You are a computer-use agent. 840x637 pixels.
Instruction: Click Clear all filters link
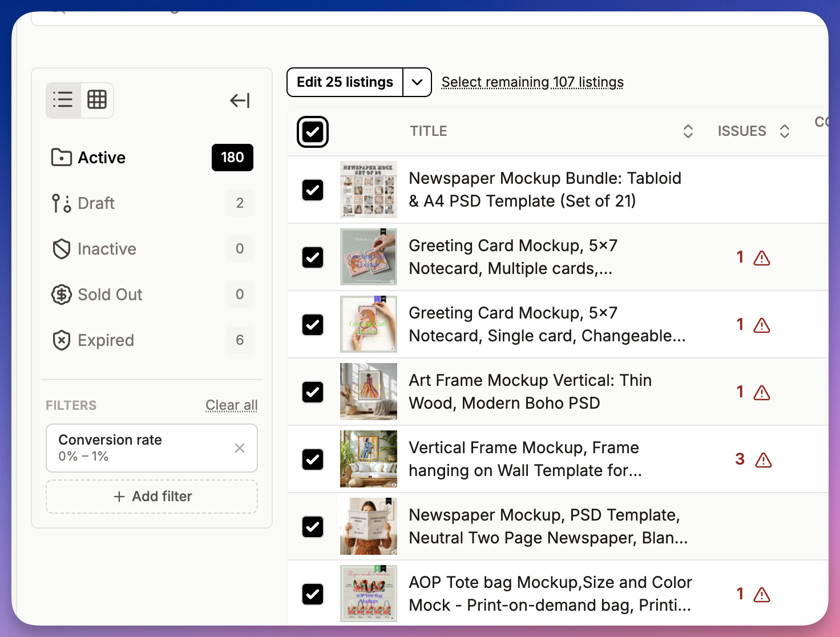(232, 405)
